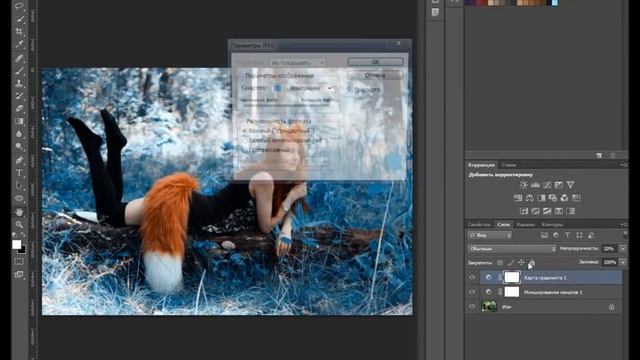Image resolution: width=640 pixels, height=360 pixels.
Task: Add a Curves adjustment layer
Action: pos(547,185)
